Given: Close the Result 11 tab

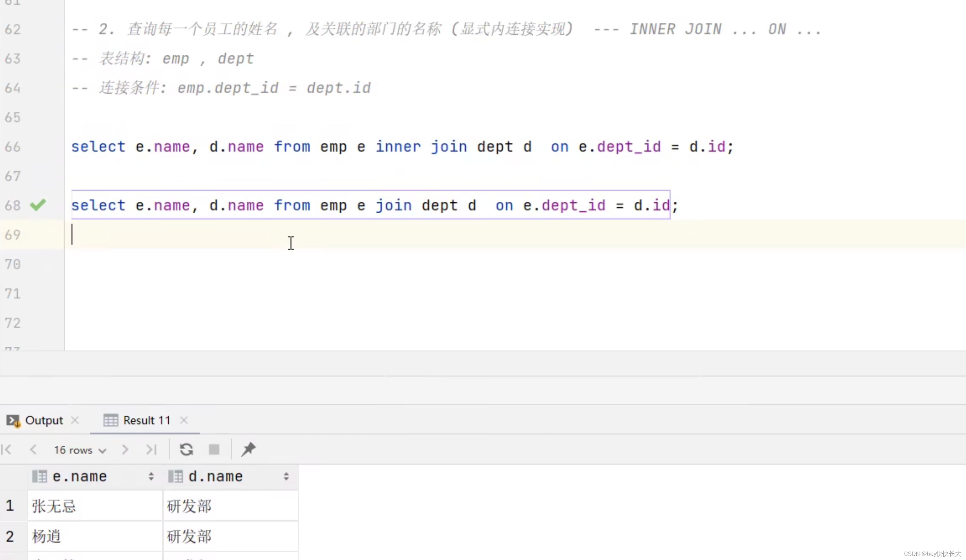Looking at the screenshot, I should 185,420.
